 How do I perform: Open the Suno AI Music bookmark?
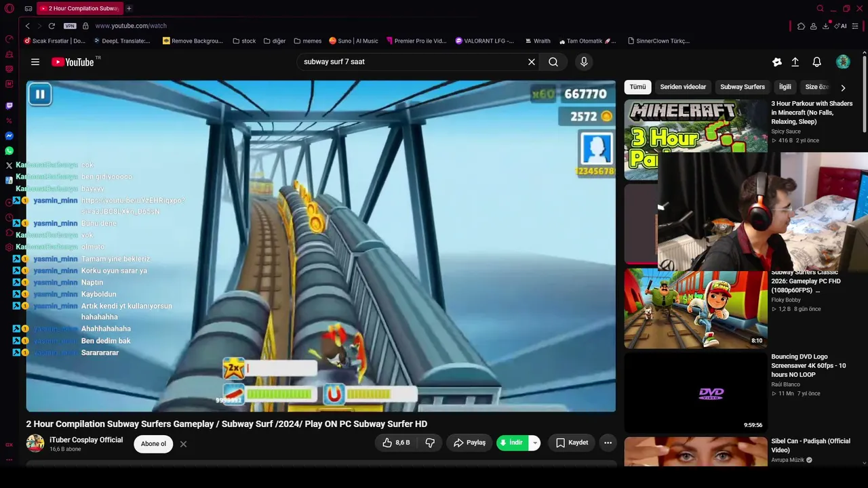click(x=353, y=41)
